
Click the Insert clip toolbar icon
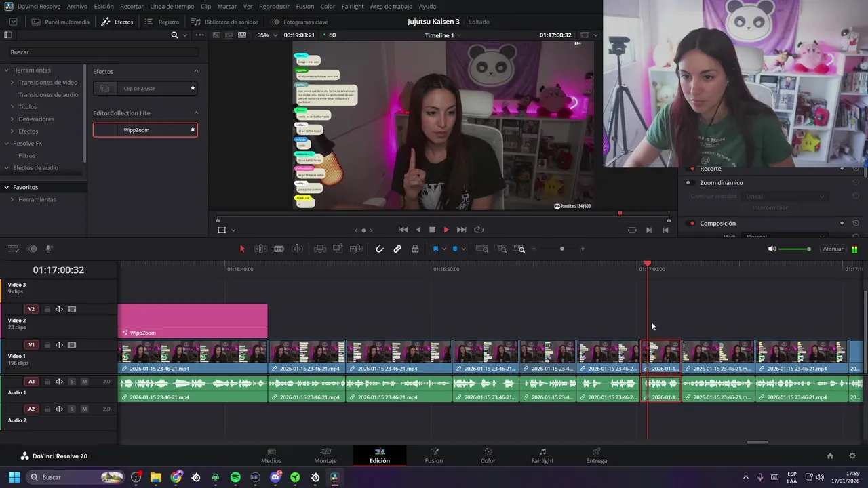[x=320, y=249]
